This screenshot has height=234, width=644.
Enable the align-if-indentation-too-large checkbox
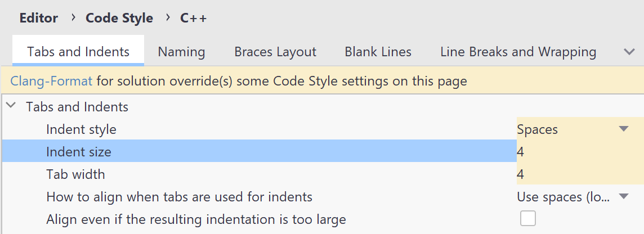(x=528, y=219)
